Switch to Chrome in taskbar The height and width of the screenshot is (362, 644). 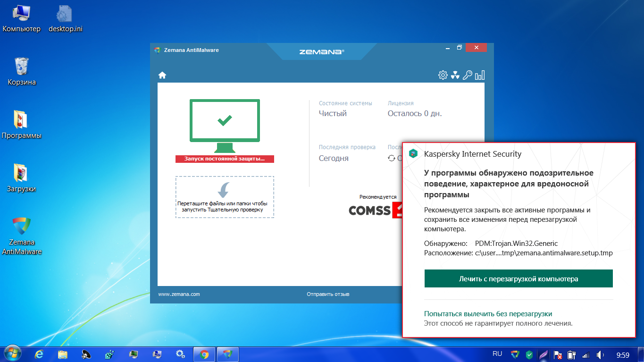[204, 354]
